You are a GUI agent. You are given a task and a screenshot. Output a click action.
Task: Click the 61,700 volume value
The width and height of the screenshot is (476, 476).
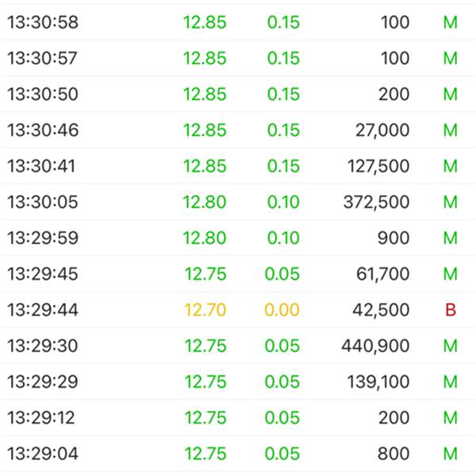coord(383,274)
